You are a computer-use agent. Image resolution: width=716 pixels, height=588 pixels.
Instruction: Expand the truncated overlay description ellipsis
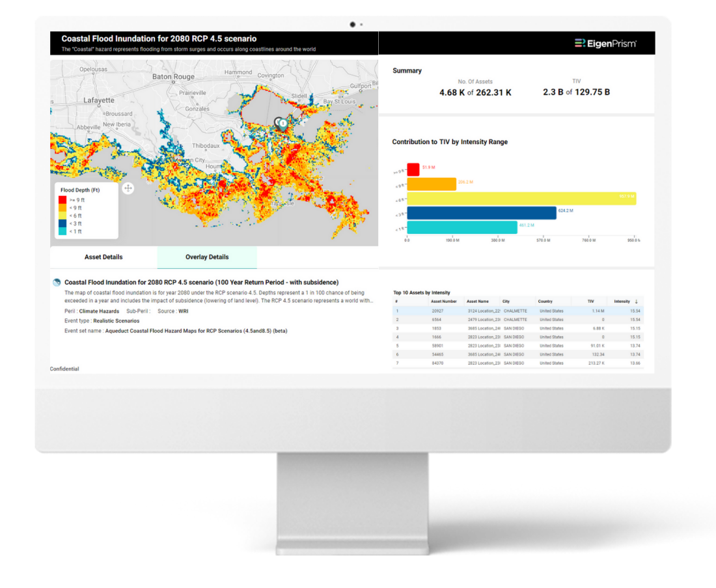tap(371, 301)
